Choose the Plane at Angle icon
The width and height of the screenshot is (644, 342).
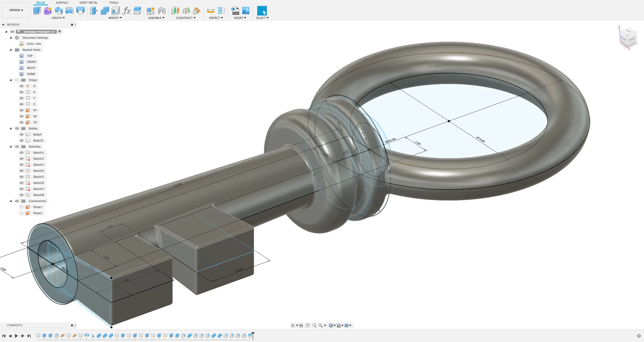[x=186, y=10]
